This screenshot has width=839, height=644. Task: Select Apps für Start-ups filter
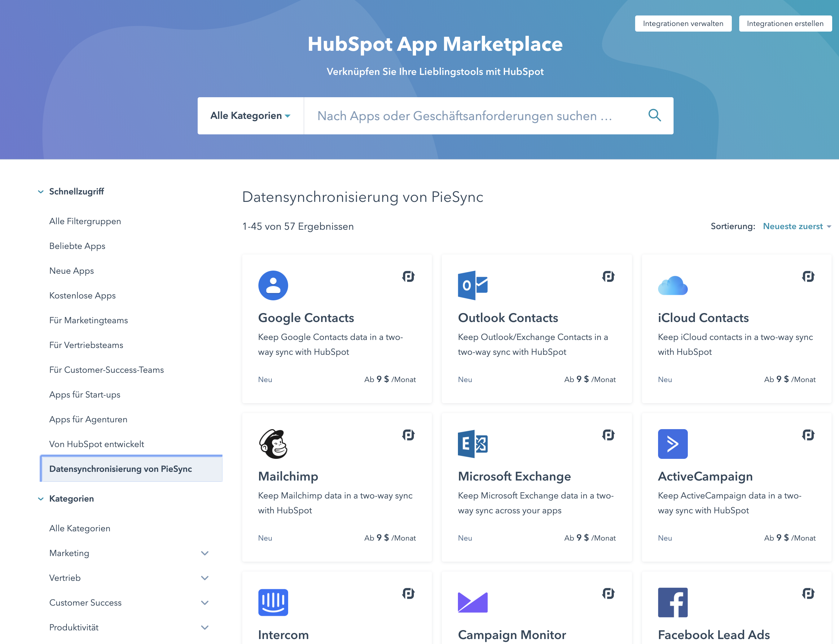(85, 395)
